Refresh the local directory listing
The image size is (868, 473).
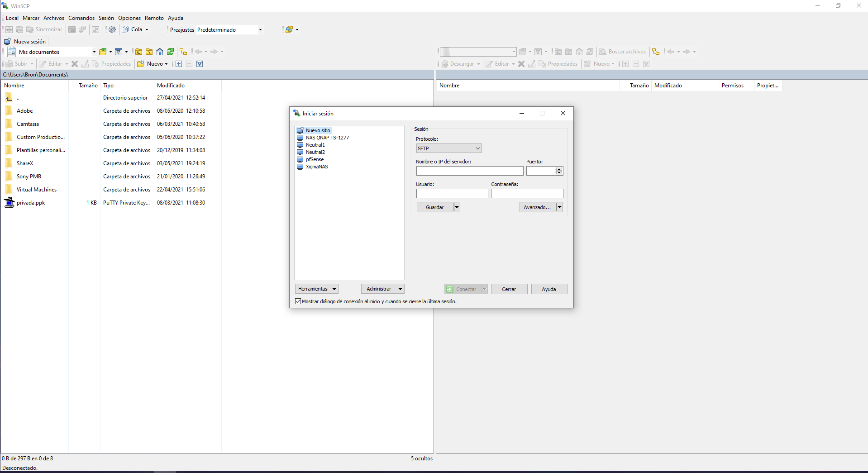(170, 52)
